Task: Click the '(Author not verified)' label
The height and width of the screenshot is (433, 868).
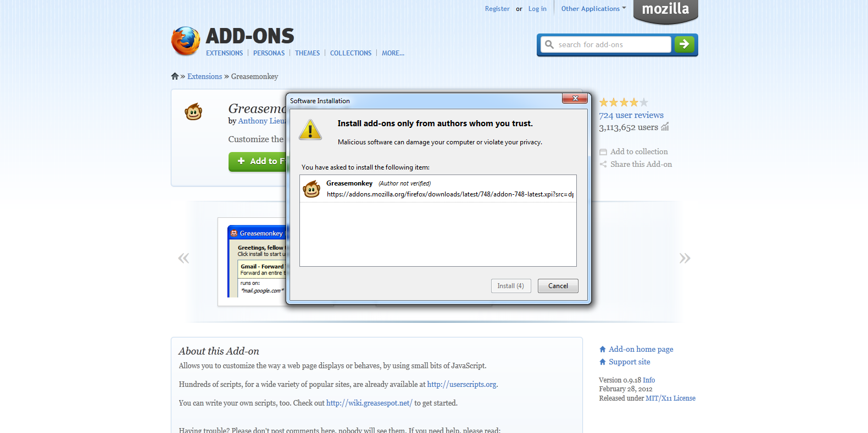Action: coord(405,183)
